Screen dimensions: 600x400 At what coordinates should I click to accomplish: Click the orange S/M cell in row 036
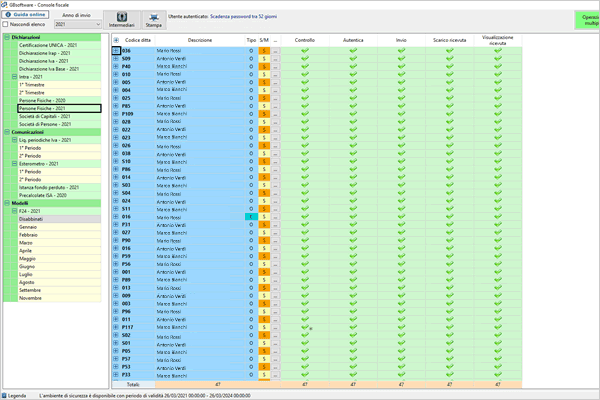(x=264, y=50)
